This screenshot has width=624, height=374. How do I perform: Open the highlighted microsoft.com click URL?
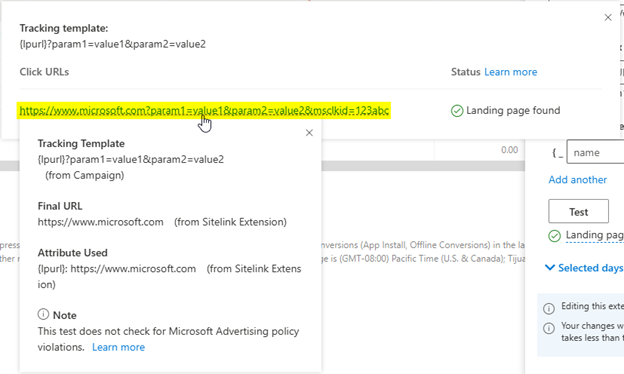point(204,111)
